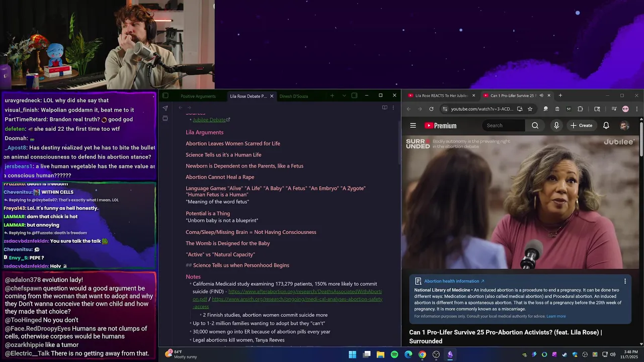Open YouTube notifications bell

point(606,126)
